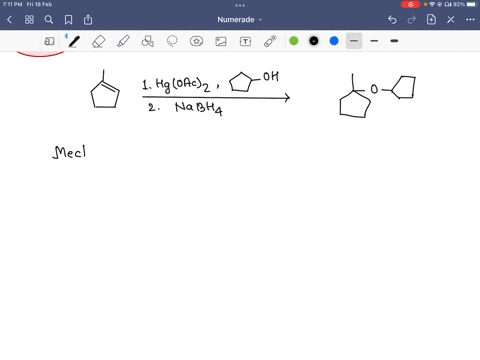Select the thickest stroke width
This screenshot has height=360, width=480.
[394, 41]
